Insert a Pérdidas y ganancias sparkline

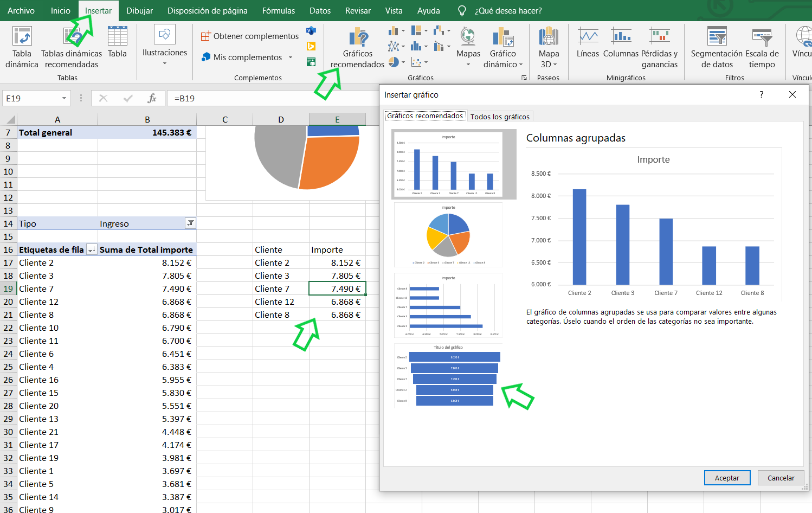coord(660,48)
